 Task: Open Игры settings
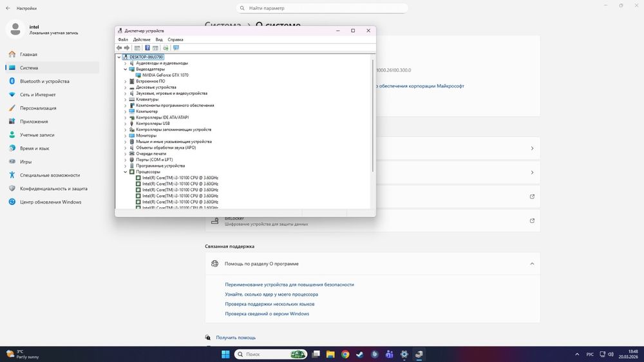click(52, 162)
